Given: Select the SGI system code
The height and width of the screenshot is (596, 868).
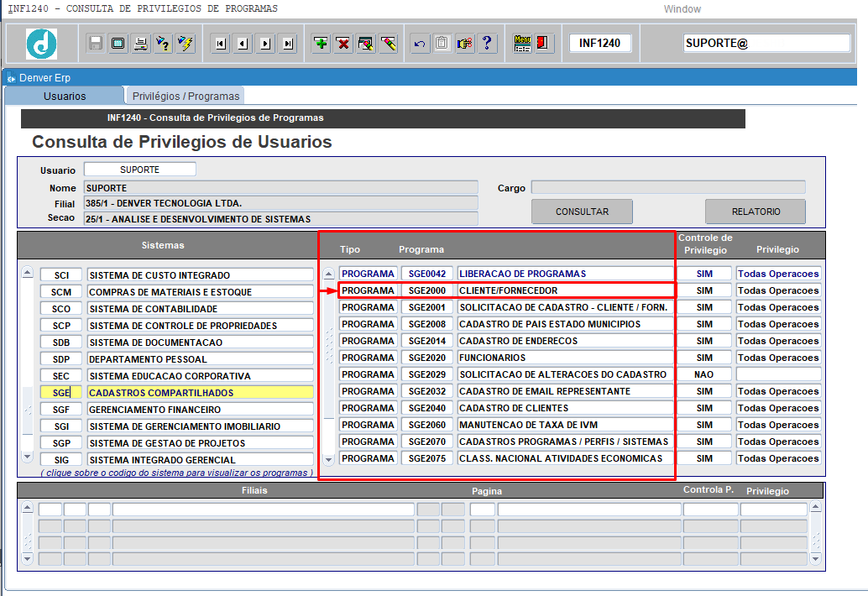Looking at the screenshot, I should tap(61, 426).
